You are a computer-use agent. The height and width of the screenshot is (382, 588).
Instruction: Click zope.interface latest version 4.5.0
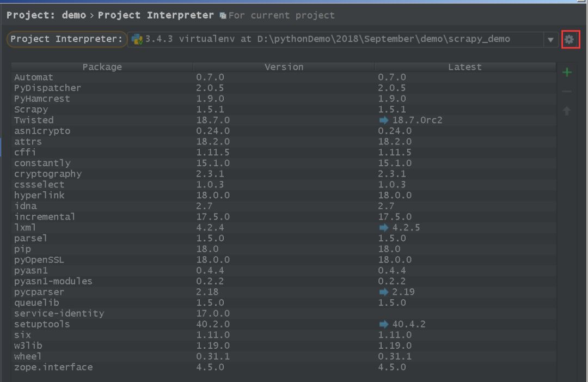[x=392, y=367]
